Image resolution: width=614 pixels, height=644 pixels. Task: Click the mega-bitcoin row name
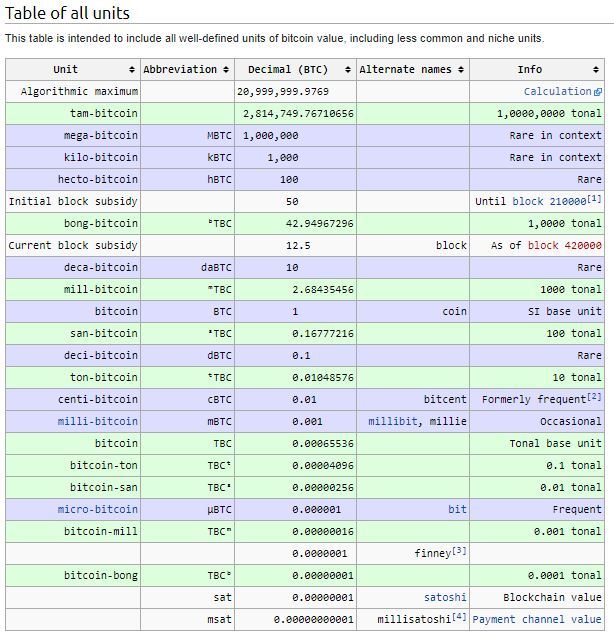tap(101, 136)
